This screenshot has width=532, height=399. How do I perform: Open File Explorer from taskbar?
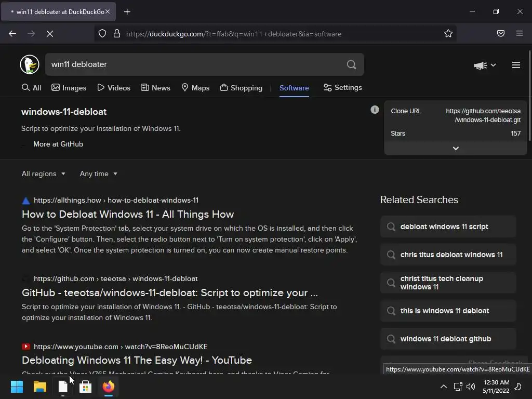39,387
